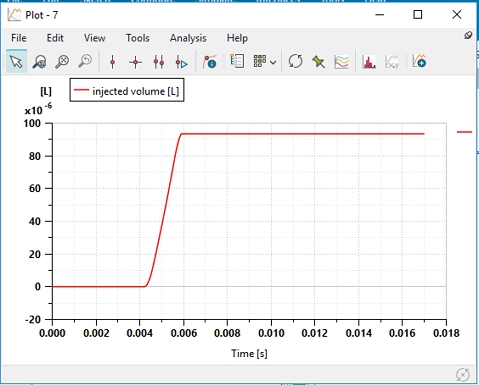Click the 0.008 x-axis tick label
The image size is (479, 385).
pyautogui.click(x=227, y=333)
